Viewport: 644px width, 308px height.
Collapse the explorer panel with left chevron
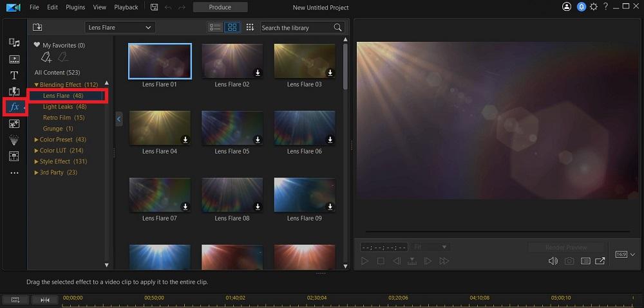(x=119, y=119)
